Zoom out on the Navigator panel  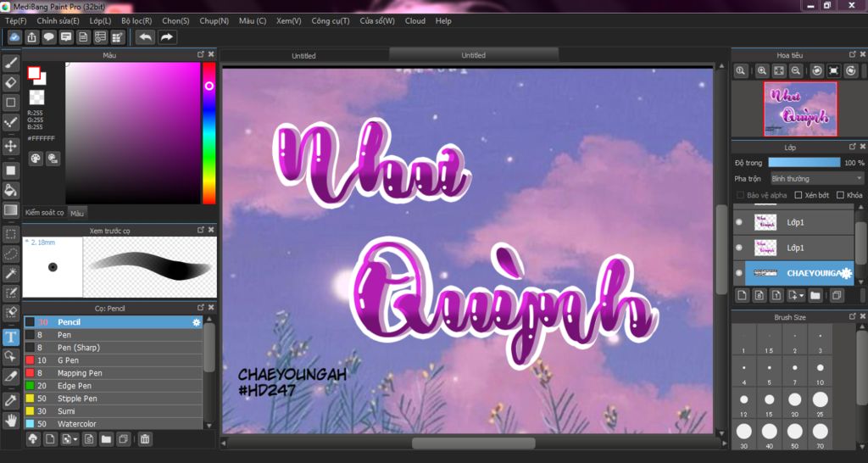795,71
